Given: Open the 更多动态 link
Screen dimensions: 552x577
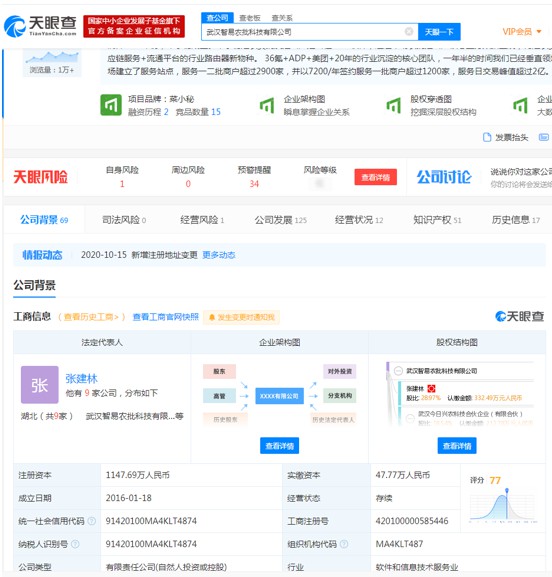Looking at the screenshot, I should coord(219,255).
